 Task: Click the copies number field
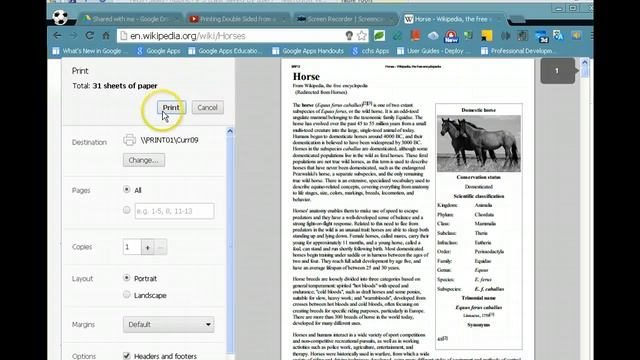tap(132, 247)
